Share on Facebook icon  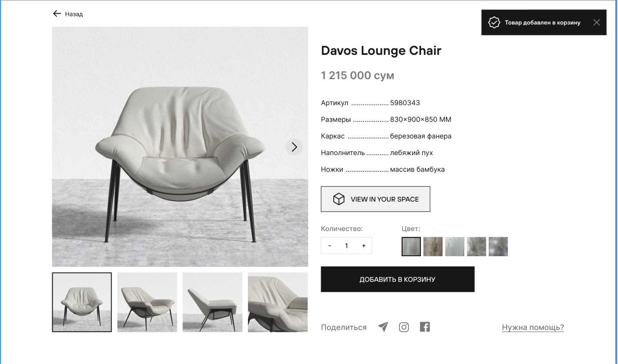click(425, 327)
